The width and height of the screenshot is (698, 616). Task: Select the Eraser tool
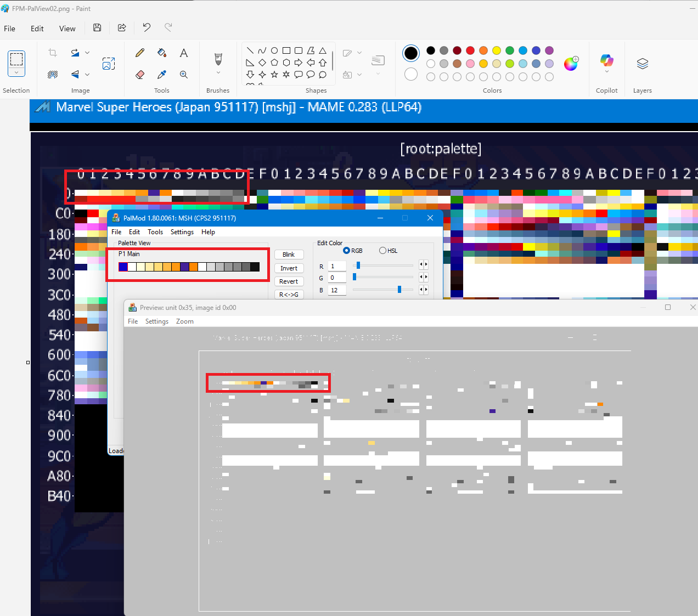pos(140,74)
